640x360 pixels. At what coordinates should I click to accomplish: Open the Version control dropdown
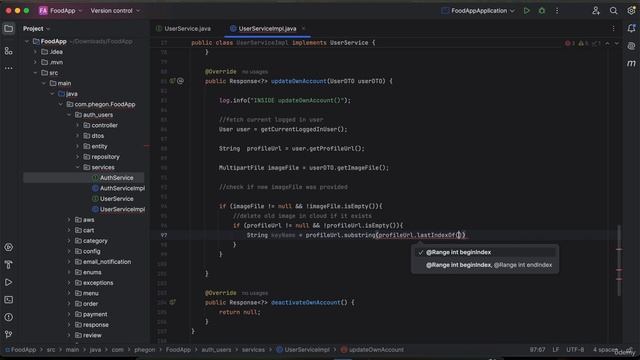click(x=115, y=11)
